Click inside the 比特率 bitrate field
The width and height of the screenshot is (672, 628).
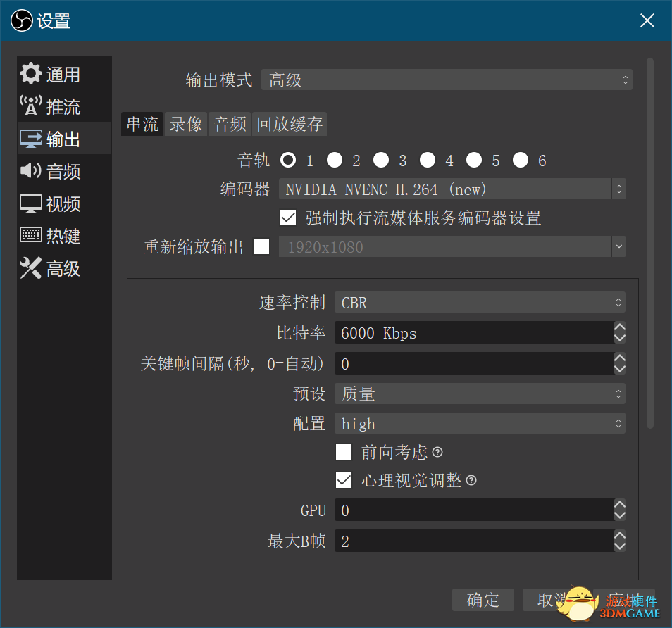click(x=472, y=333)
